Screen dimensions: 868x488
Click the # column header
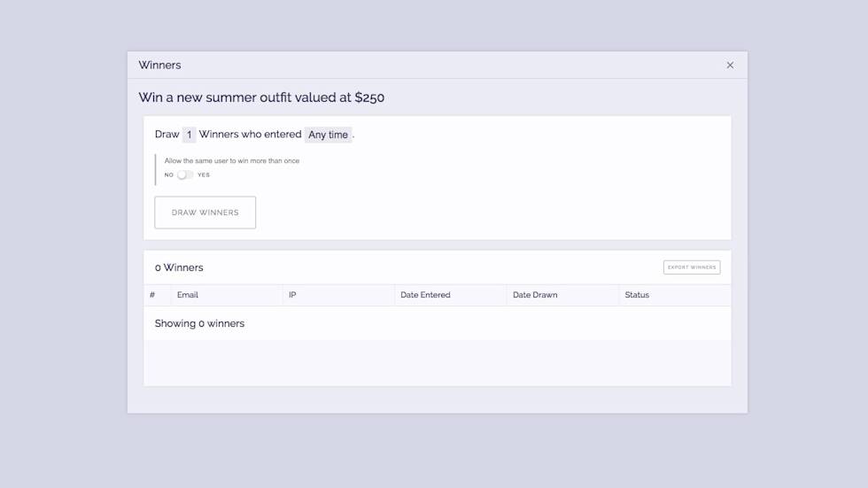coord(152,295)
